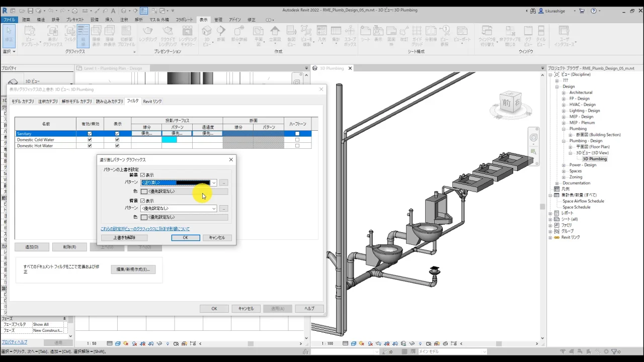Toggle the 細線 (Thin Lines) icon
644x362 pixels.
83,35
